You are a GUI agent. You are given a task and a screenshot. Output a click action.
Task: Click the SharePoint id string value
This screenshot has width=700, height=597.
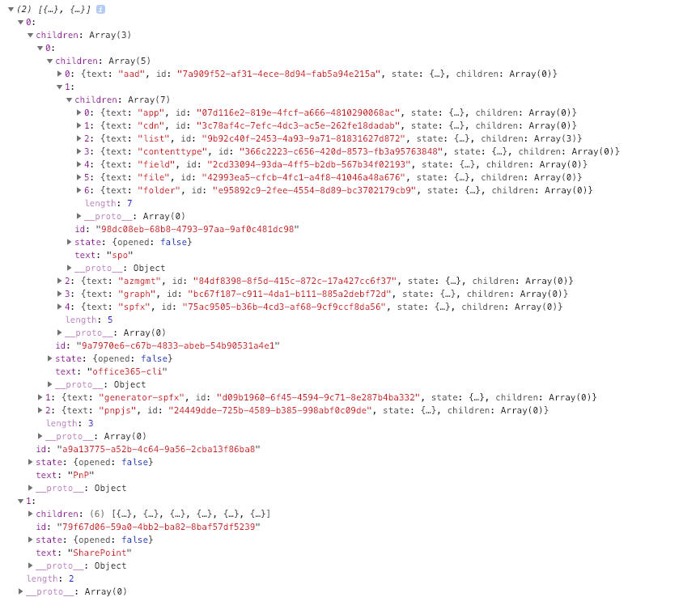(159, 527)
